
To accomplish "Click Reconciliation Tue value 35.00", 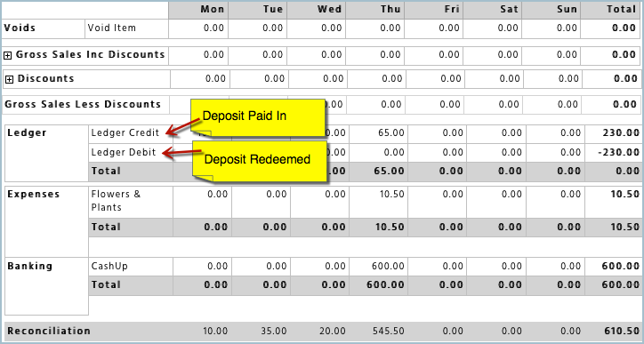I will pyautogui.click(x=274, y=331).
